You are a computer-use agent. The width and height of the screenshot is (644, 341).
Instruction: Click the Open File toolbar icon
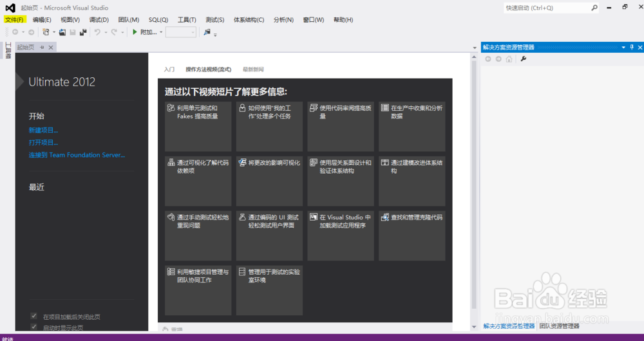62,32
